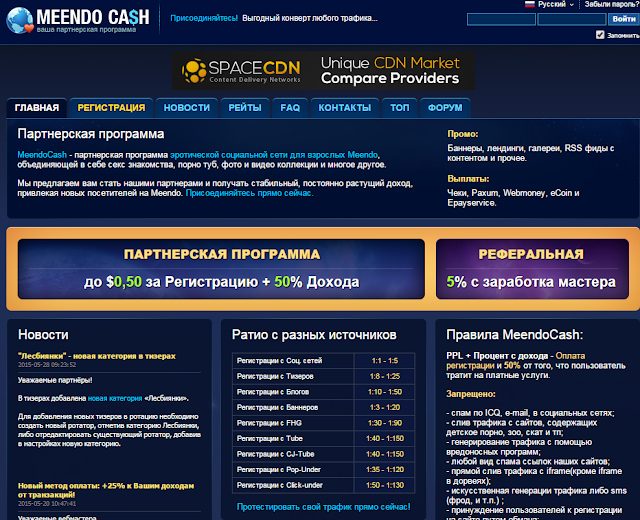The width and height of the screenshot is (640, 520).
Task: Open the КОНТАКТЫ tab
Action: pyautogui.click(x=345, y=108)
